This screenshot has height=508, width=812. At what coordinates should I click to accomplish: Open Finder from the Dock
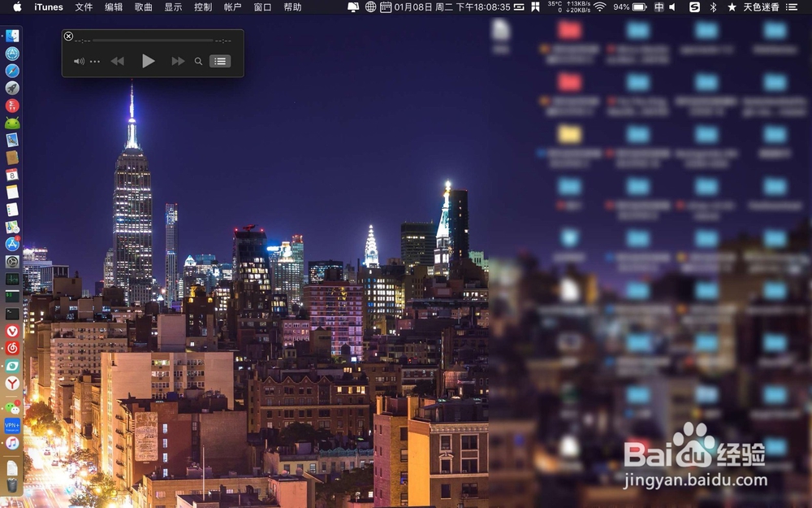point(12,36)
